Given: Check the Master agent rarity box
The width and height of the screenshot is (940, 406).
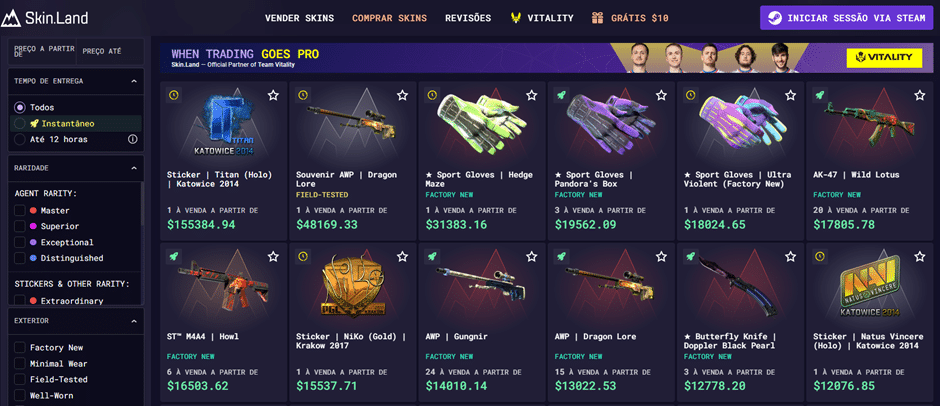Looking at the screenshot, I should [x=20, y=210].
